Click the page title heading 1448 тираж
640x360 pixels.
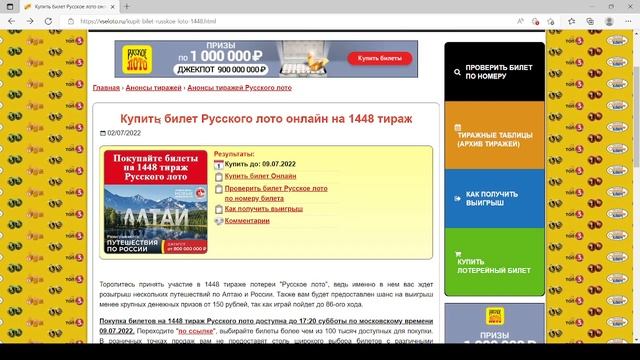tap(266, 119)
